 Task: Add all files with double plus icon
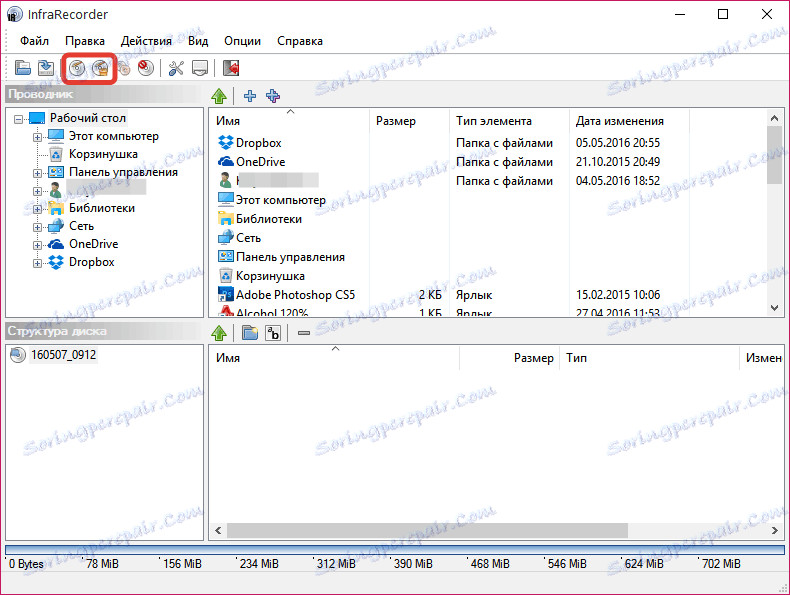[273, 96]
